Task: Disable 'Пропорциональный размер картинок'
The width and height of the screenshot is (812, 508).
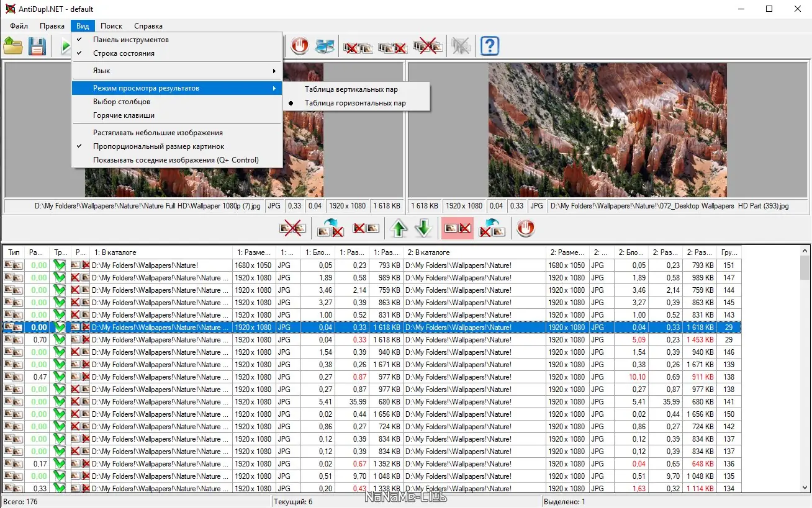Action: 177,146
